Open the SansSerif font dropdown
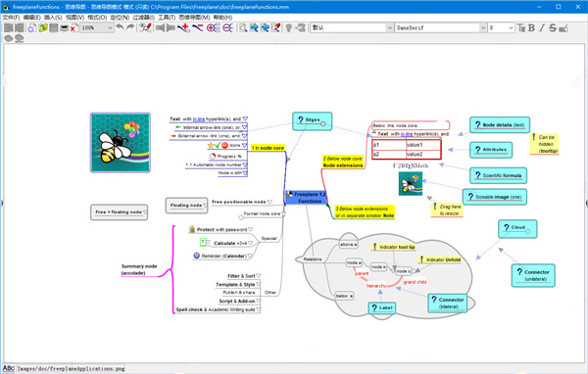 [x=440, y=27]
